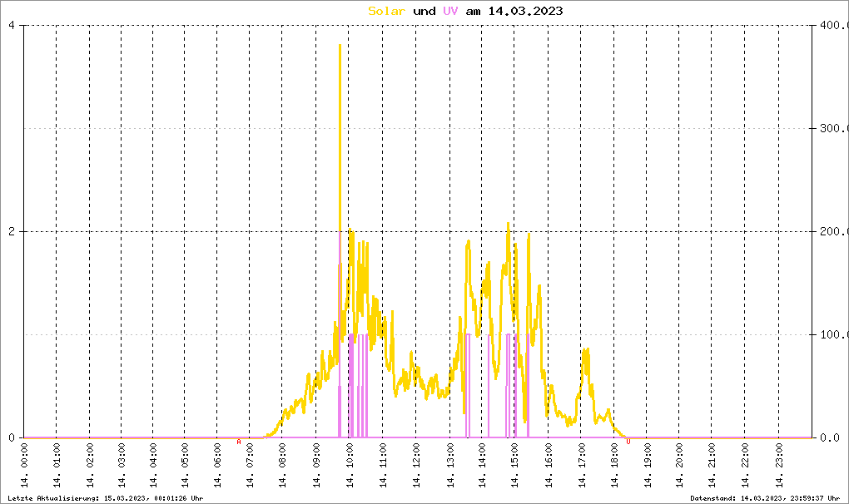Click 'Letzte Aktualisierung' footer text
849x504 pixels.
pyautogui.click(x=106, y=498)
